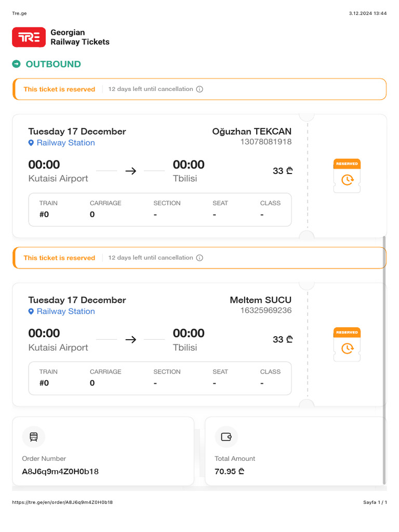Click the green OUTBOUND arrow icon

coord(17,64)
